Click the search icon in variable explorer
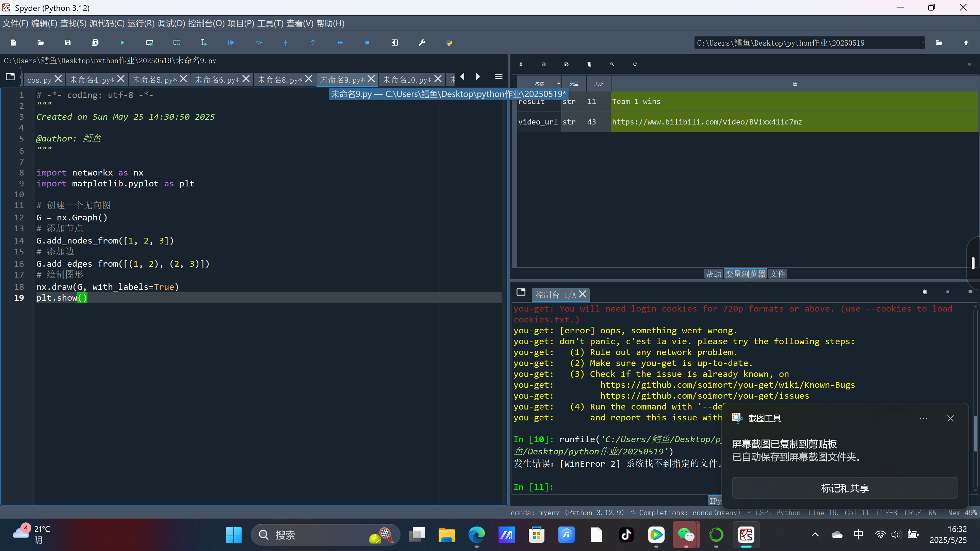 click(x=612, y=64)
